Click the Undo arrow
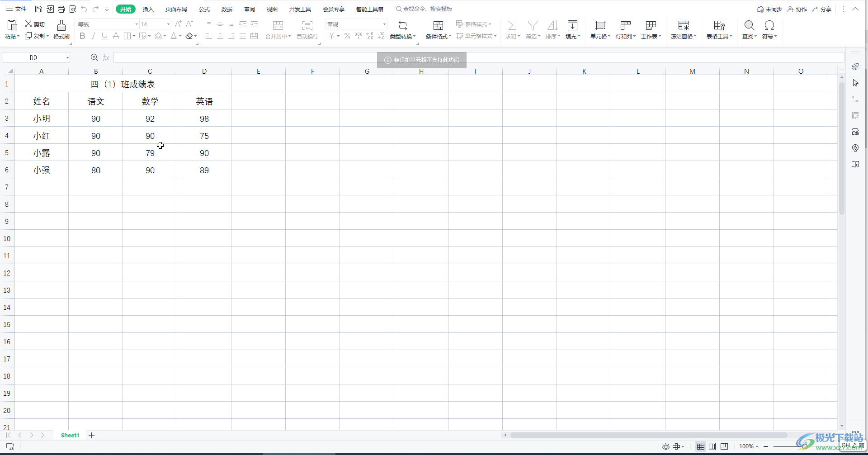Screen dimensions: 868x455 click(x=84, y=9)
